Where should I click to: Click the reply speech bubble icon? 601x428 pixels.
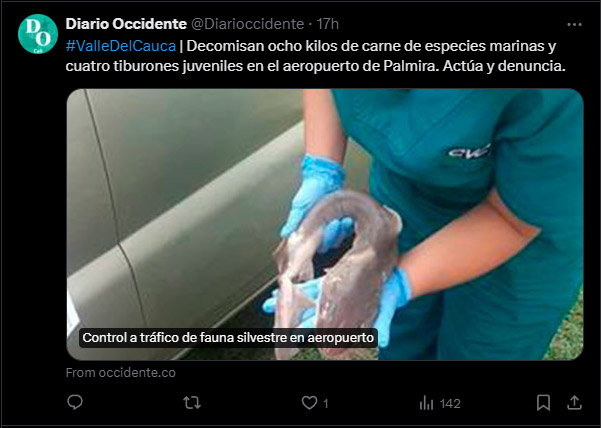(75, 402)
